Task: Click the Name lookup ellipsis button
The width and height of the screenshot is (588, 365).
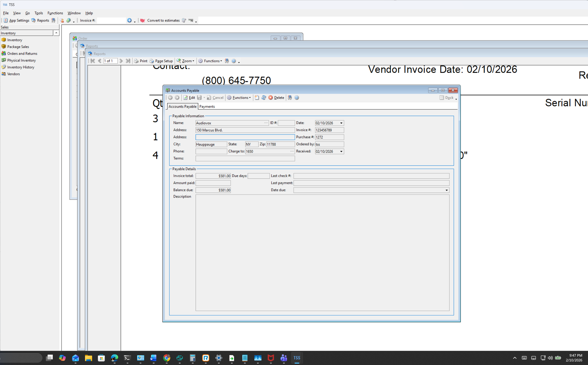Action: click(x=266, y=123)
